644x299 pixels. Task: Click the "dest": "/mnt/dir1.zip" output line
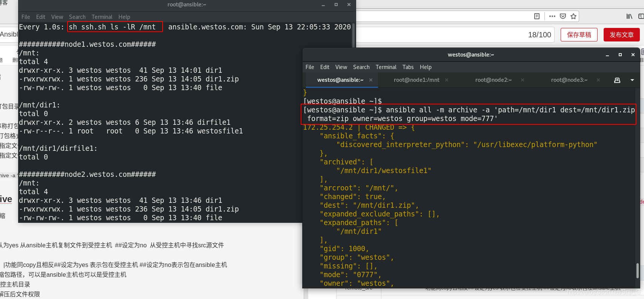[369, 205]
